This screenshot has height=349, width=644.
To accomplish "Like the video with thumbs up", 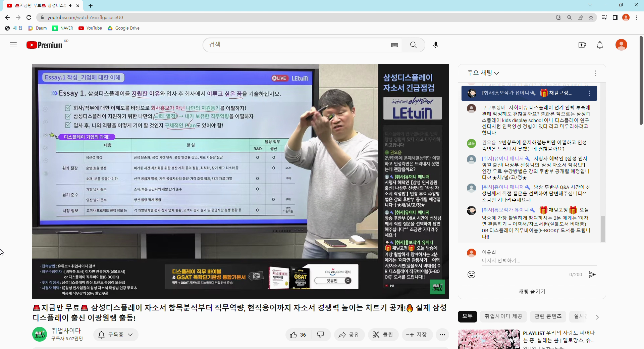I will coord(298,335).
